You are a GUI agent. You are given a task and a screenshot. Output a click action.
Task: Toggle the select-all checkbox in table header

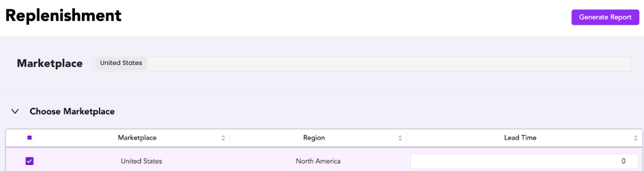pos(29,137)
